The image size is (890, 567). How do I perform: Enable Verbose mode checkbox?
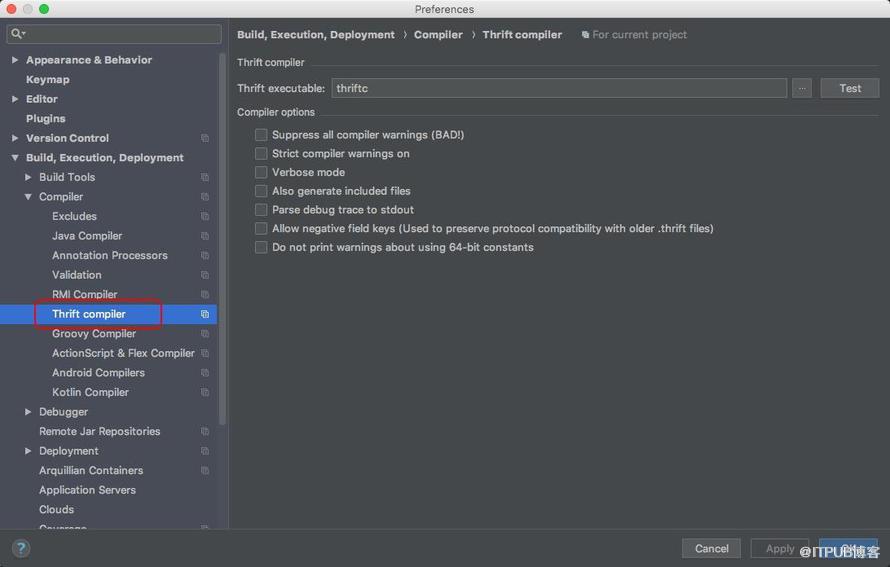click(x=261, y=172)
